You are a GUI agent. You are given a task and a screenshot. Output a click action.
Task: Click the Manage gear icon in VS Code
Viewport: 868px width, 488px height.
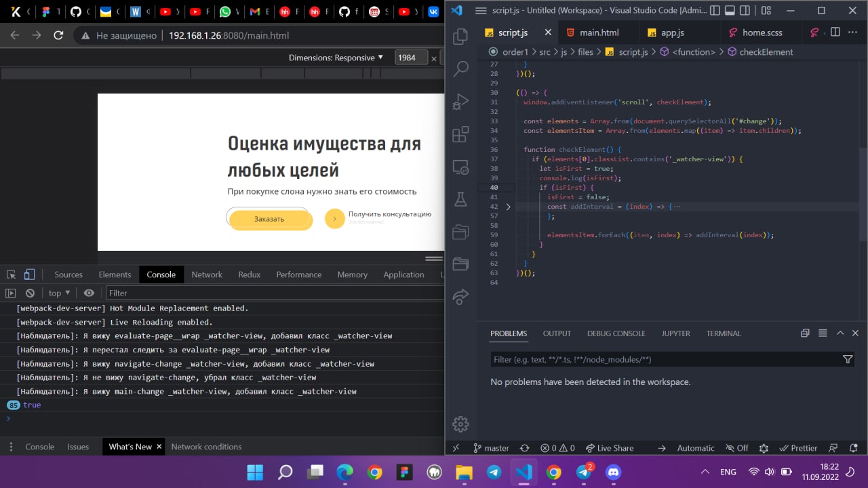460,424
